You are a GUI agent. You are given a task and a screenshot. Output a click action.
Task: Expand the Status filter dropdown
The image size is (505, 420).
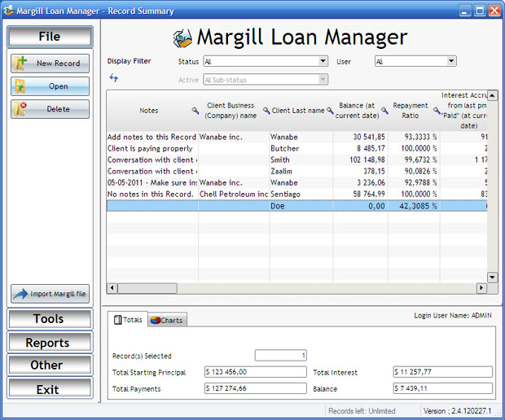(323, 61)
